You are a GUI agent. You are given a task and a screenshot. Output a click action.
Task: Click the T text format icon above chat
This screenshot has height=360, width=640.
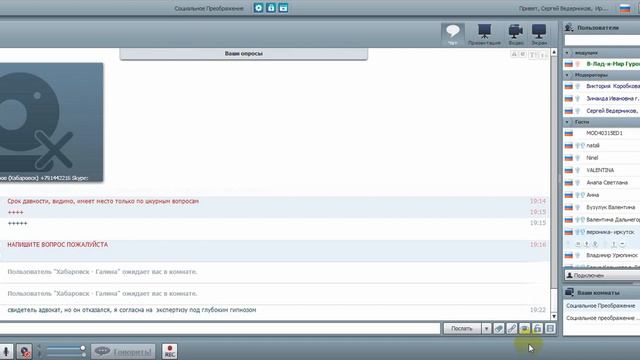pos(532,54)
